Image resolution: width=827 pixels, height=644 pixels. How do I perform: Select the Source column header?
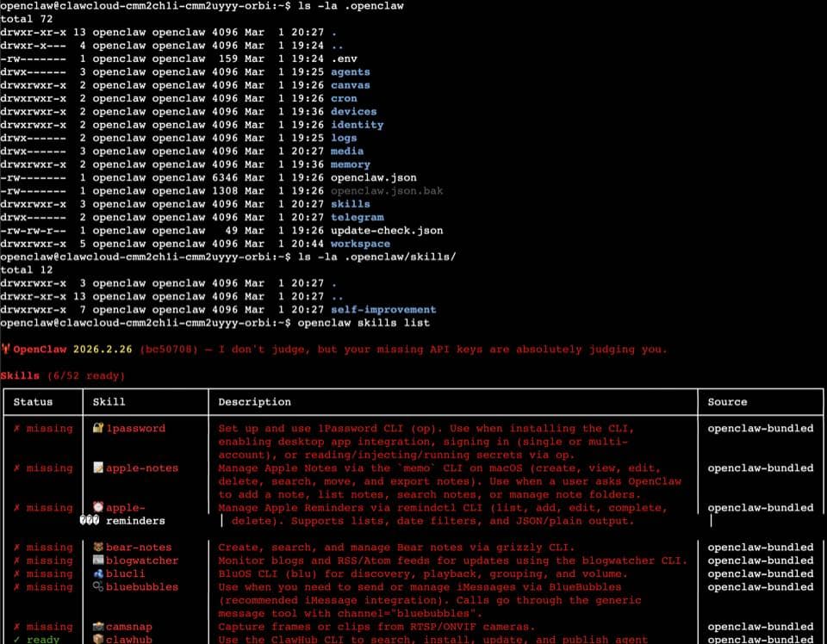[727, 402]
